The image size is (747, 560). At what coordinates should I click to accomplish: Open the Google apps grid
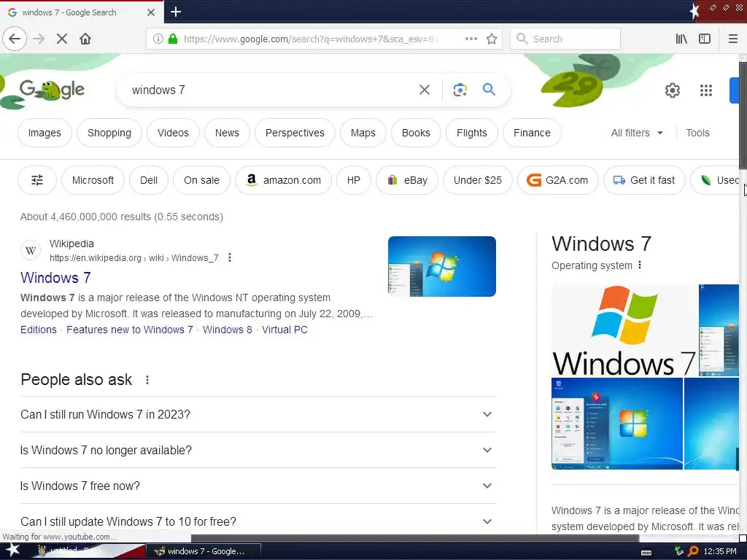[x=706, y=90]
